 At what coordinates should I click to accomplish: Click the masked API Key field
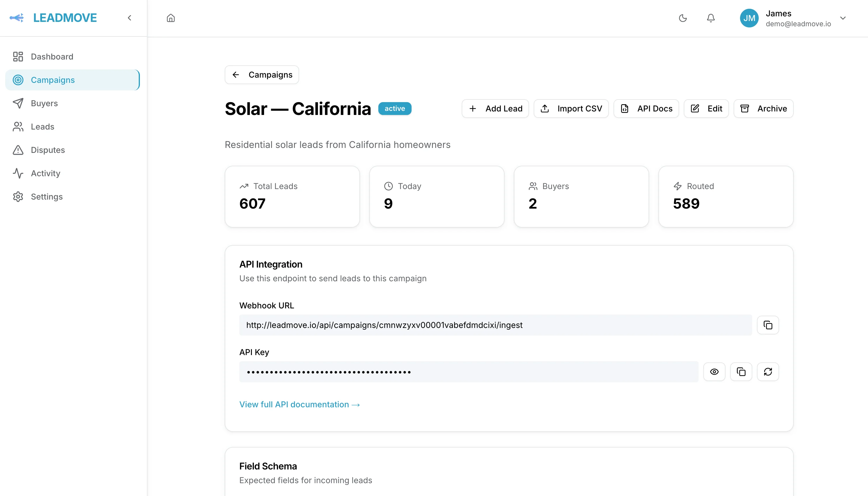(x=468, y=372)
